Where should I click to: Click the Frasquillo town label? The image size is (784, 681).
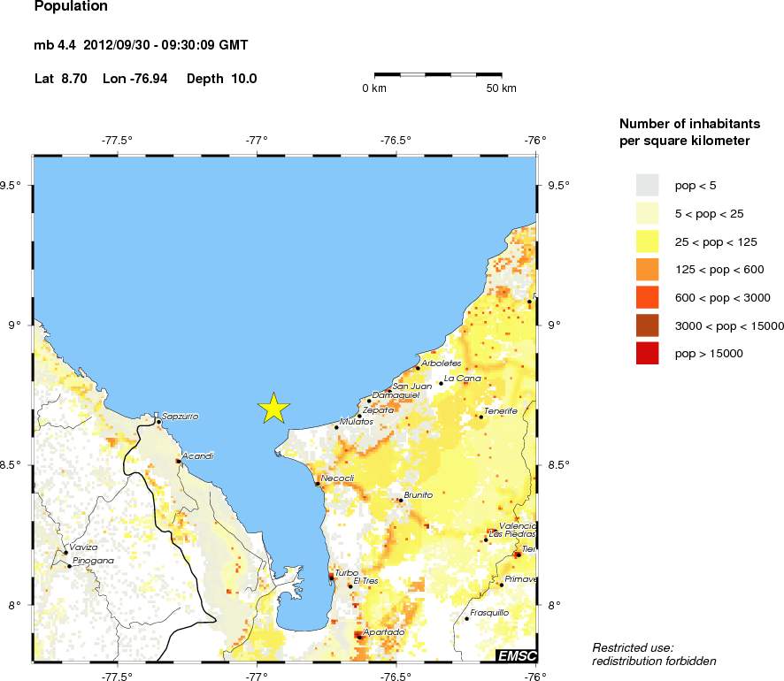489,611
